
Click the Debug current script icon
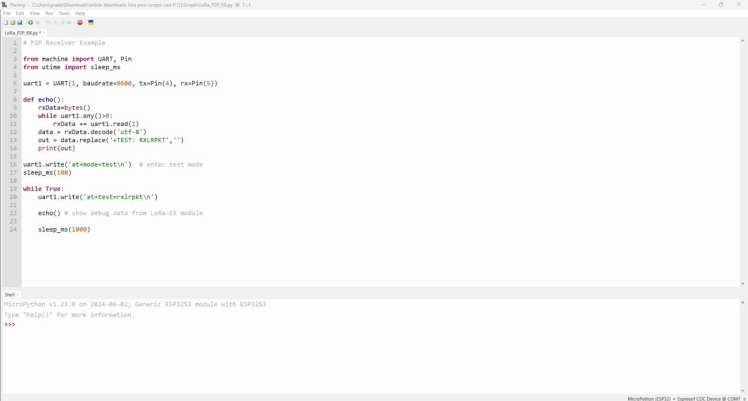(38, 22)
